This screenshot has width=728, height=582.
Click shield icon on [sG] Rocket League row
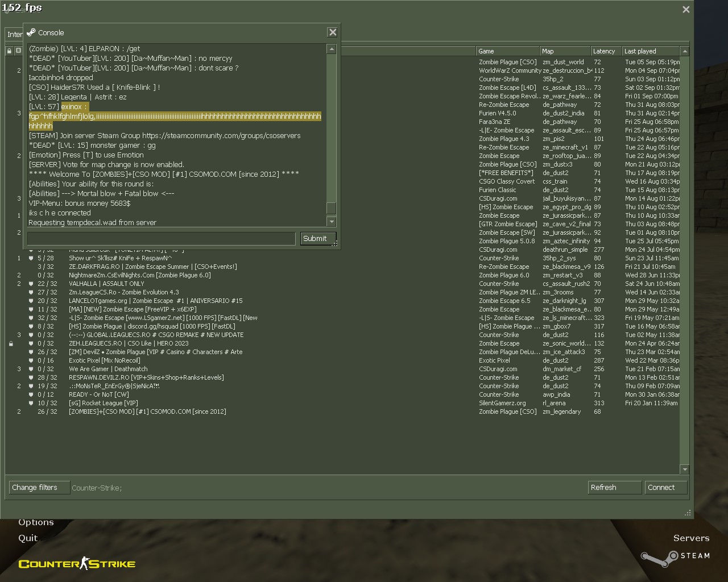pyautogui.click(x=32, y=403)
